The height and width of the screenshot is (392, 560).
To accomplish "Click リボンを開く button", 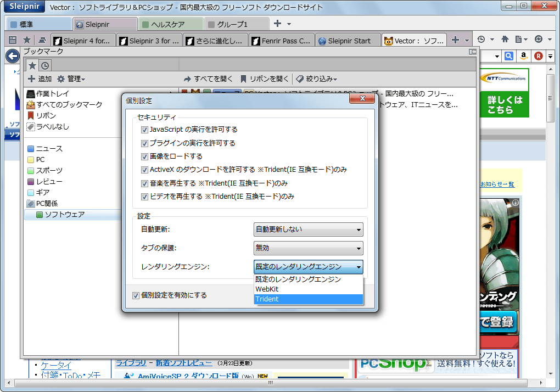I will point(264,79).
